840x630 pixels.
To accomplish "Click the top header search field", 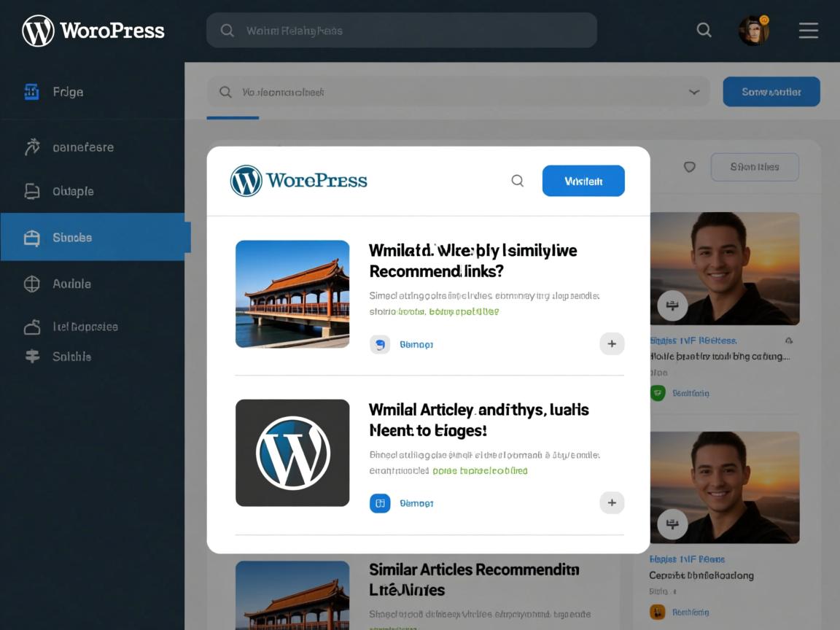I will click(x=401, y=31).
